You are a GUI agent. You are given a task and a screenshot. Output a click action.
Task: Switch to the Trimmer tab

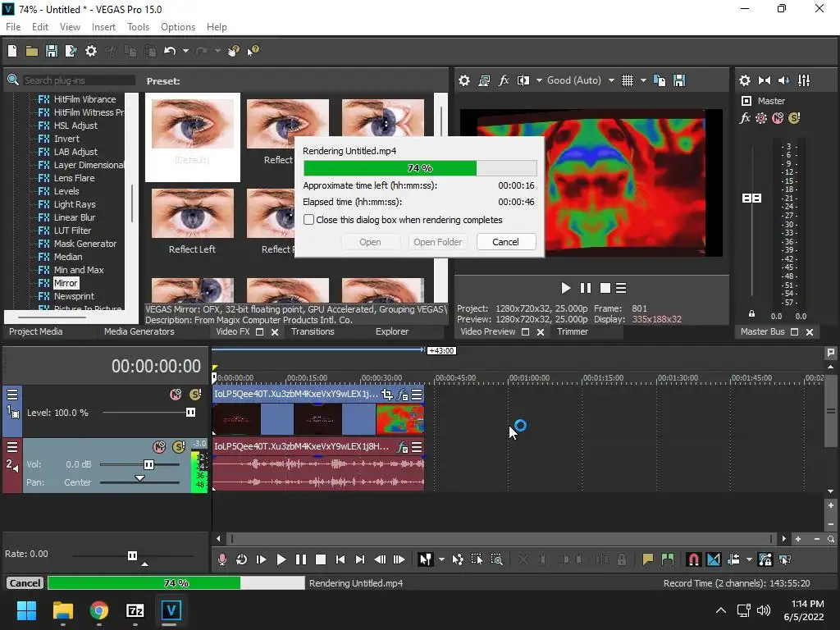coord(572,331)
